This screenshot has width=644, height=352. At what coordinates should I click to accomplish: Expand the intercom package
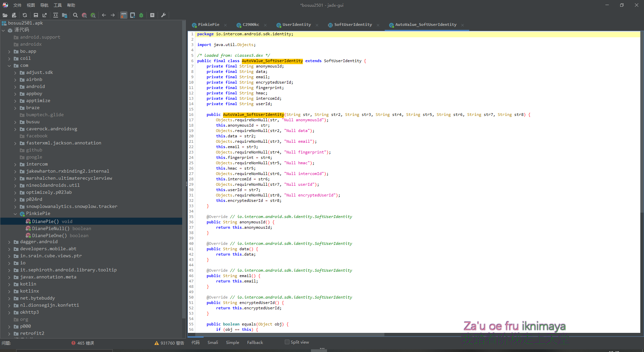point(15,164)
